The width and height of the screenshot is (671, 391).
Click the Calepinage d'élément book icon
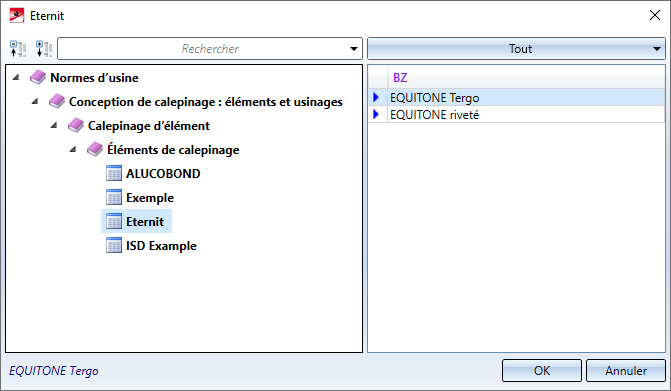pos(76,125)
